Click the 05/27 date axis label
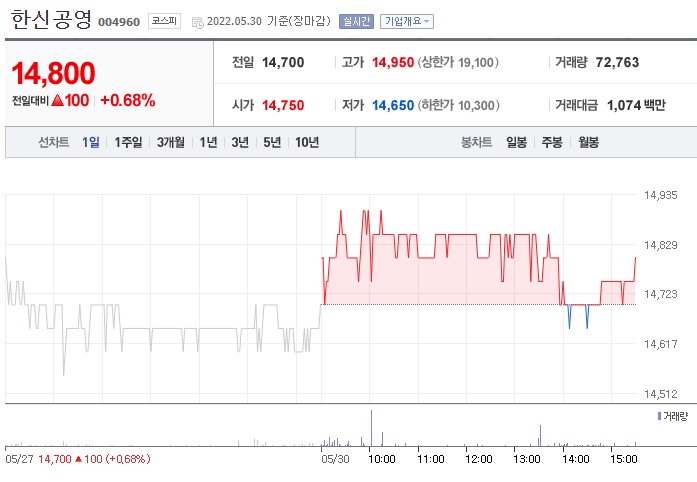Screen dimensions: 697x482 coord(19,459)
